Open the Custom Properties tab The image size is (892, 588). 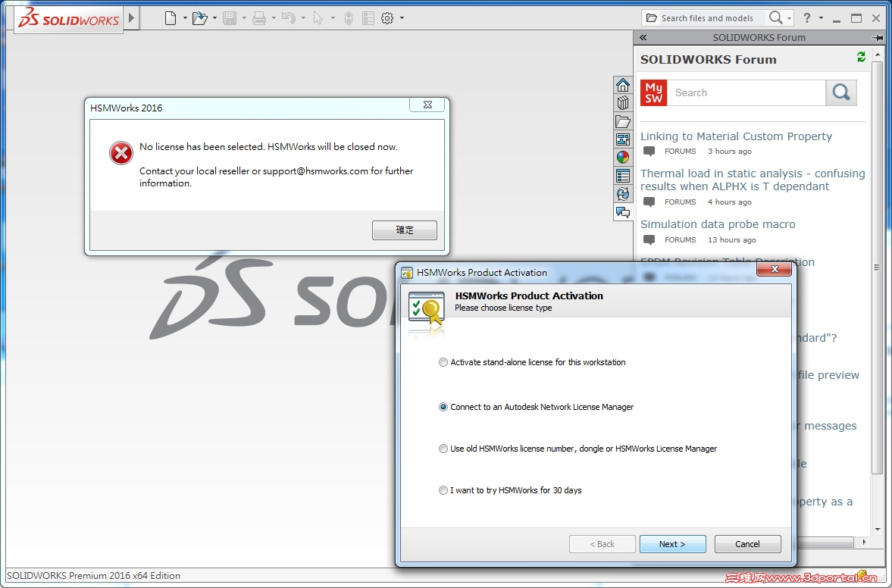coord(623,176)
